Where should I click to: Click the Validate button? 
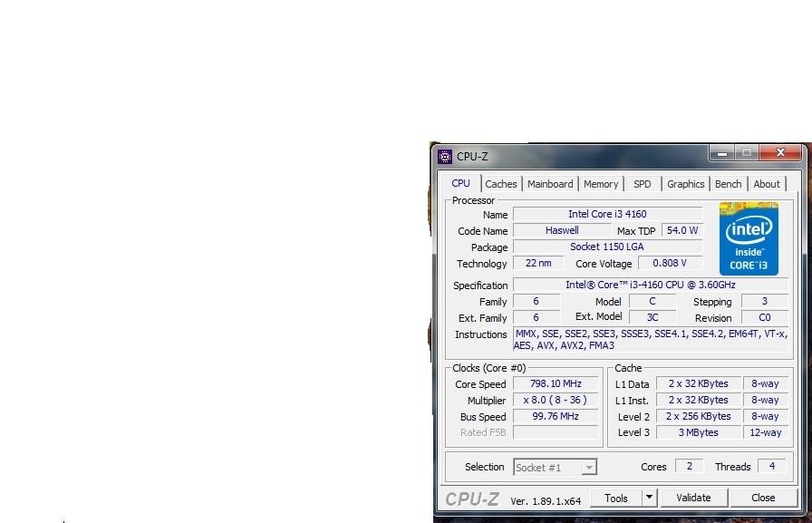click(693, 498)
